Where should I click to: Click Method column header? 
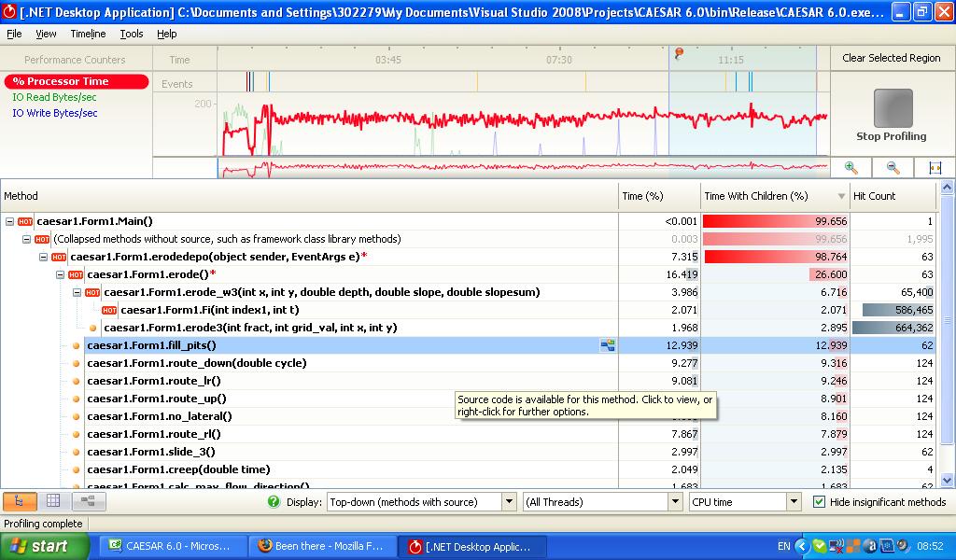(x=309, y=196)
